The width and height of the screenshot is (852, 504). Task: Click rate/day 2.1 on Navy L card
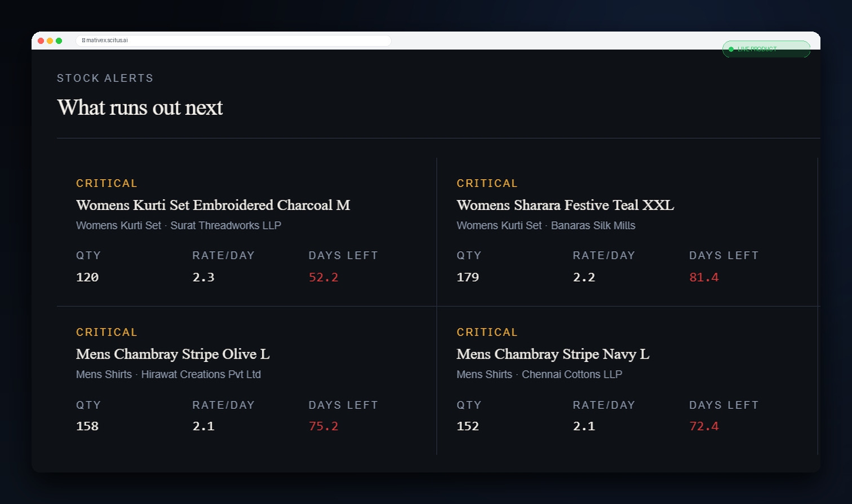[x=584, y=426]
